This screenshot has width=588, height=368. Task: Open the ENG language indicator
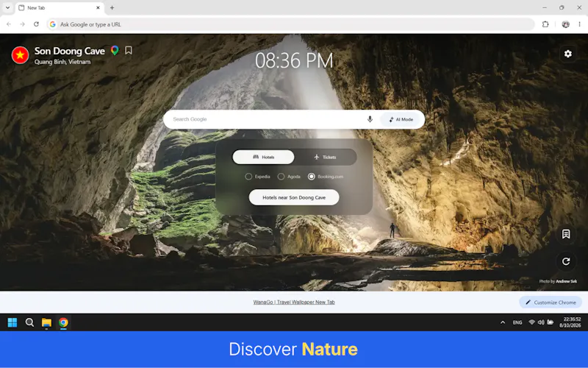point(517,322)
